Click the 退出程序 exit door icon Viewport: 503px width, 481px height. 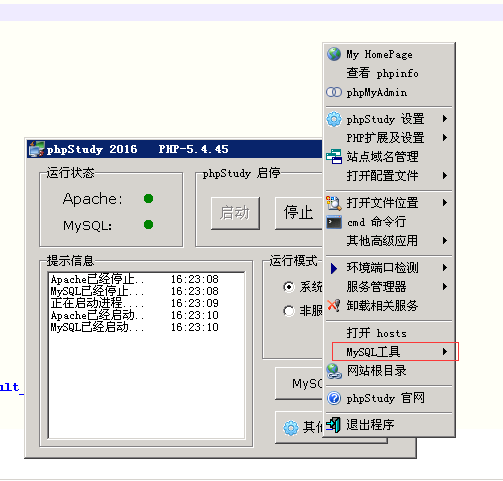(334, 425)
